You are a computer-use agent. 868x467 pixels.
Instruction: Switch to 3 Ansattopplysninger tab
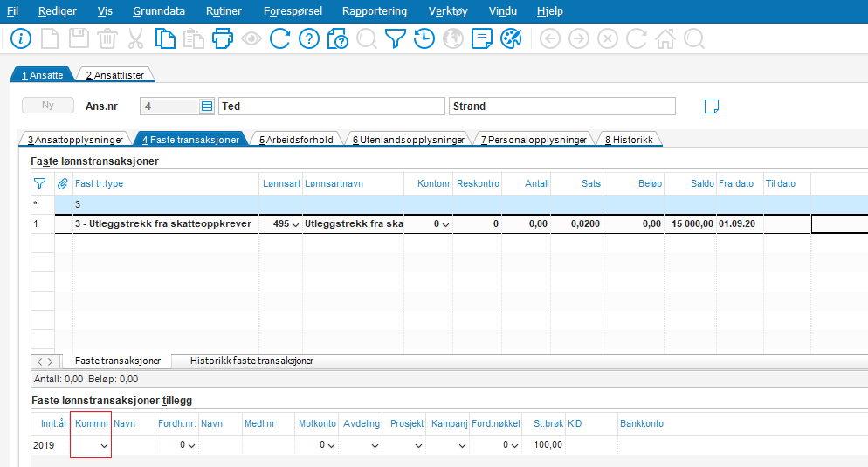pyautogui.click(x=75, y=140)
